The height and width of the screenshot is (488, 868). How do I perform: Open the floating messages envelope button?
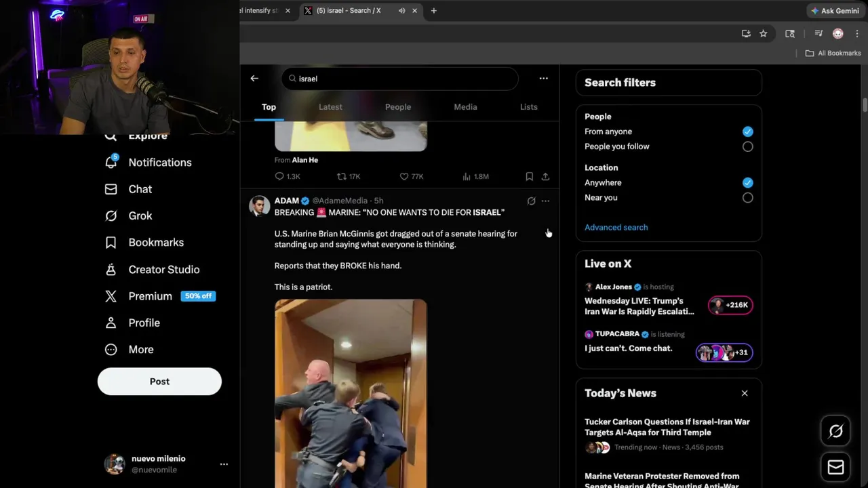click(835, 467)
